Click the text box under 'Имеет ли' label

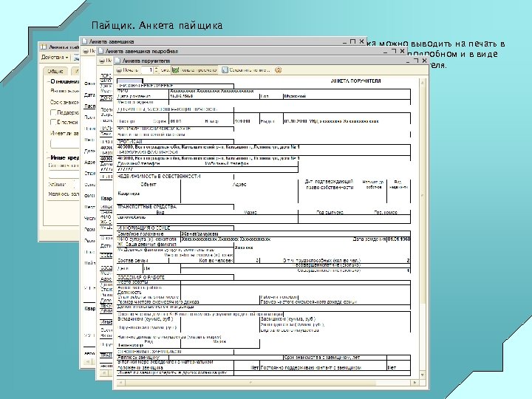tap(65, 143)
